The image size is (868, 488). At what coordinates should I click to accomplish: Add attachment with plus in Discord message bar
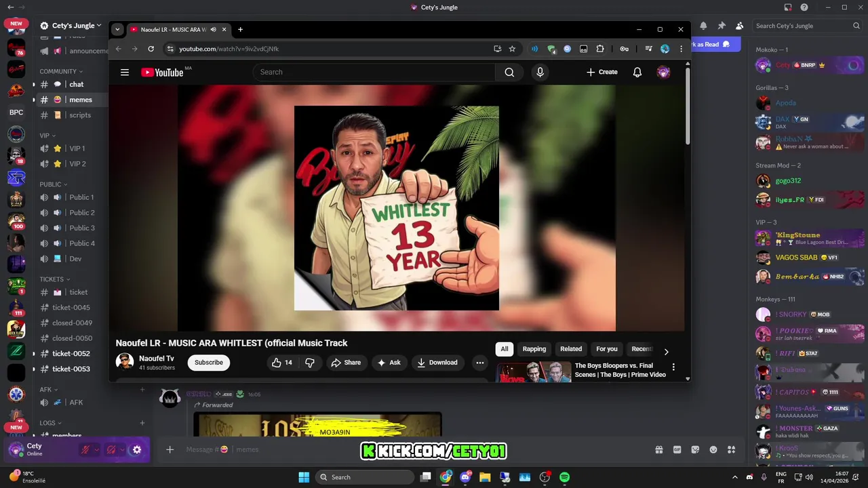click(170, 449)
